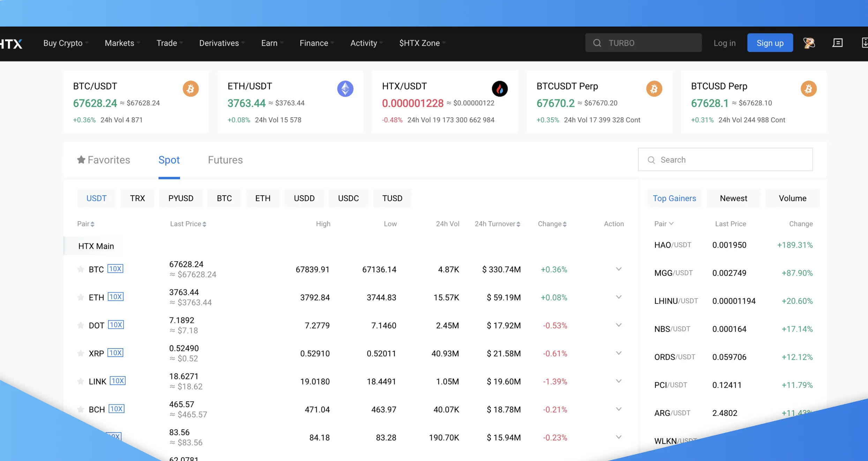Click the Bitcoin icon on BTC/USDT card
868x461 pixels.
click(190, 89)
